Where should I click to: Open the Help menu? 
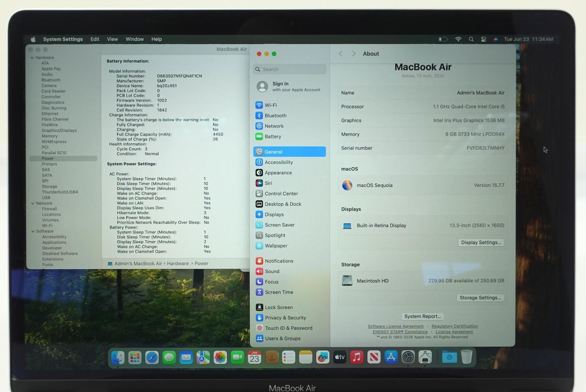157,39
